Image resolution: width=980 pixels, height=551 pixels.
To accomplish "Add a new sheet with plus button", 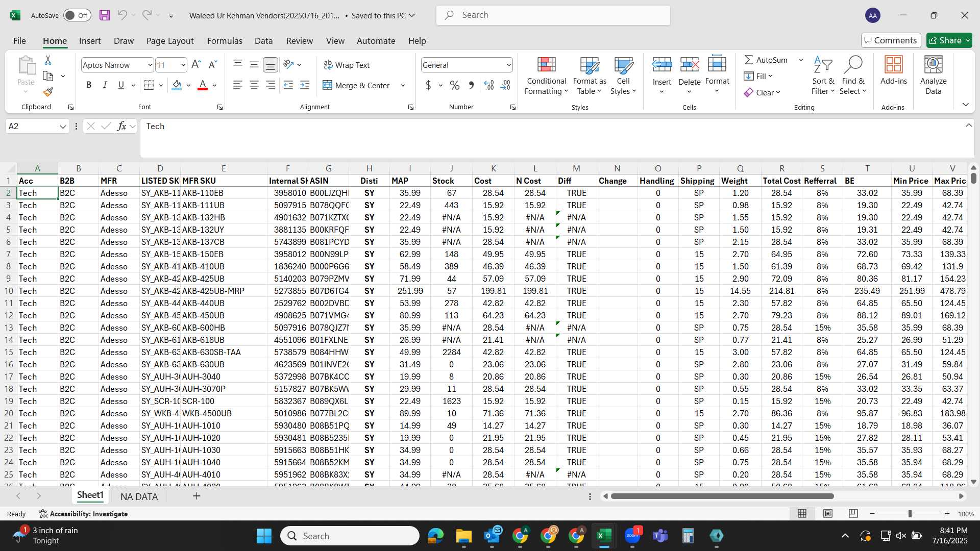I will coord(197,496).
